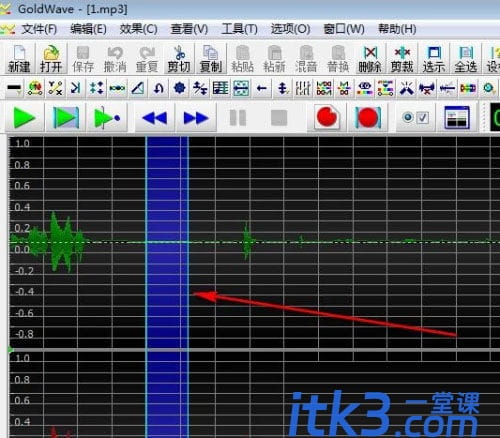This screenshot has width=500, height=438.
Task: Open the black bar censor effect dropdown
Action: pyautogui.click(x=14, y=88)
